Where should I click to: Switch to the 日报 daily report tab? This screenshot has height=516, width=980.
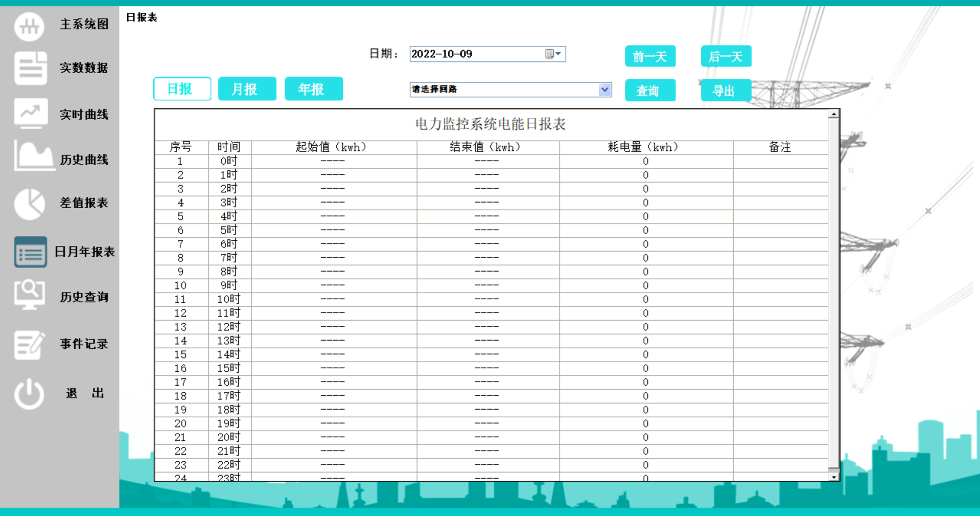(x=181, y=88)
